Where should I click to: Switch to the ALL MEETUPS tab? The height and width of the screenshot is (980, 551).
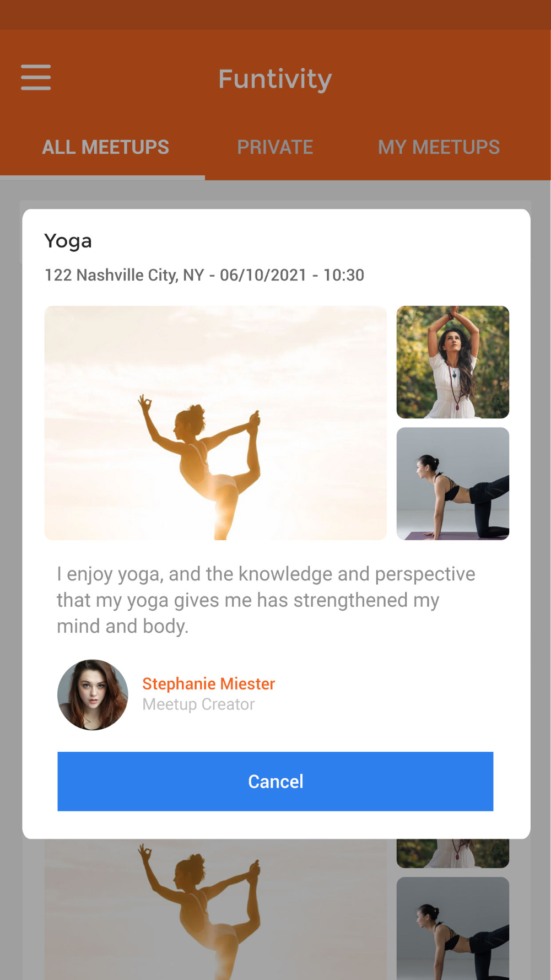click(105, 147)
